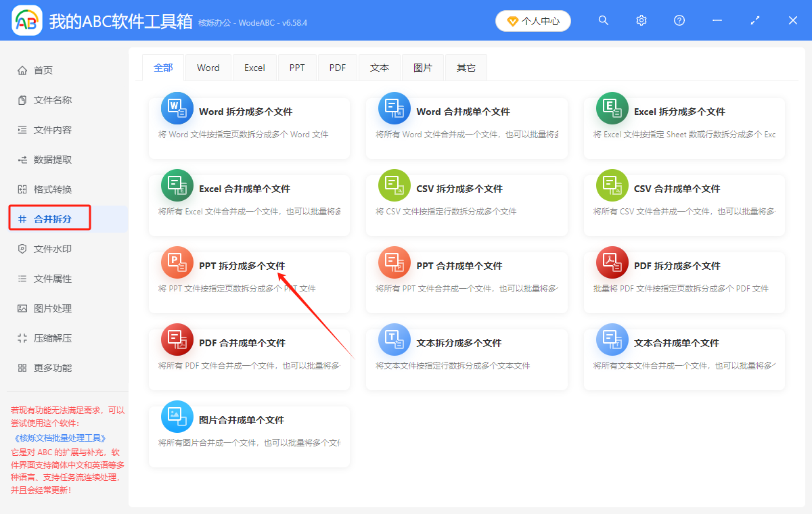Open 更多功能 in the left sidebar
812x514 pixels.
(53, 368)
